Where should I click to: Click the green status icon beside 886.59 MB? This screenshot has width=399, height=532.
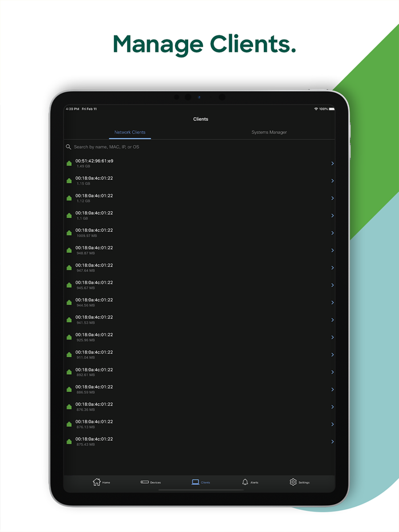pos(69,390)
